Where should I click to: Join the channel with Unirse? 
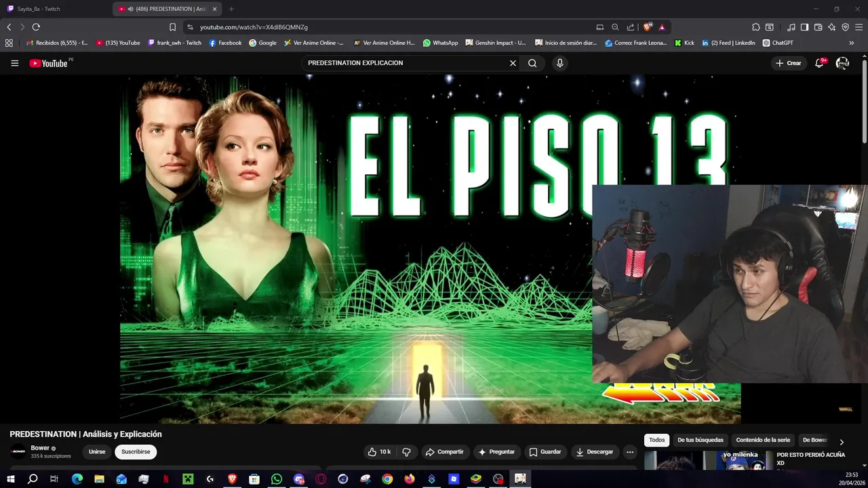pyautogui.click(x=97, y=451)
